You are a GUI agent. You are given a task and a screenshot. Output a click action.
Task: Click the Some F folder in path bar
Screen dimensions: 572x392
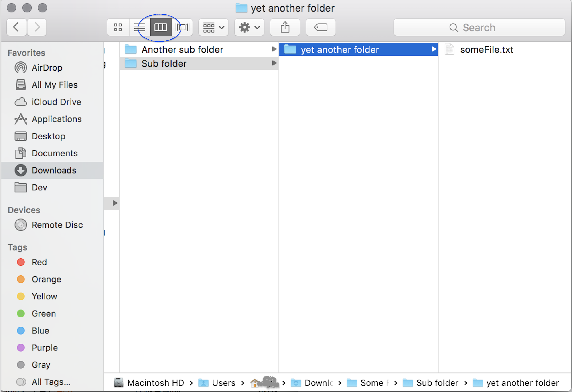[368, 383]
